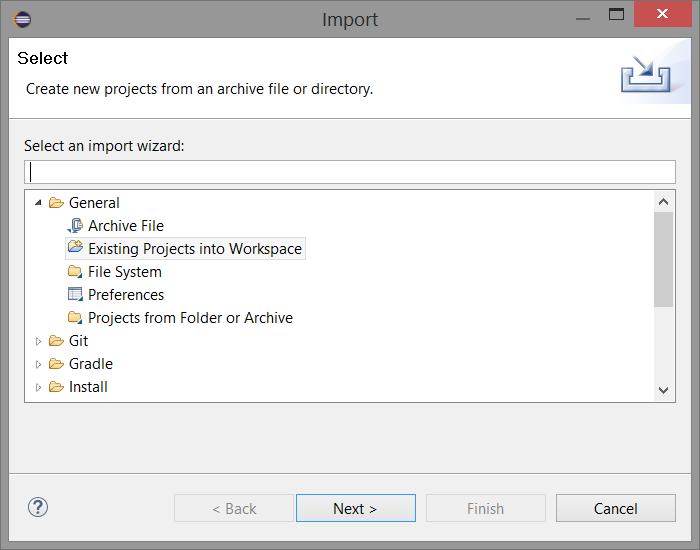Expand the Git category

click(x=38, y=341)
